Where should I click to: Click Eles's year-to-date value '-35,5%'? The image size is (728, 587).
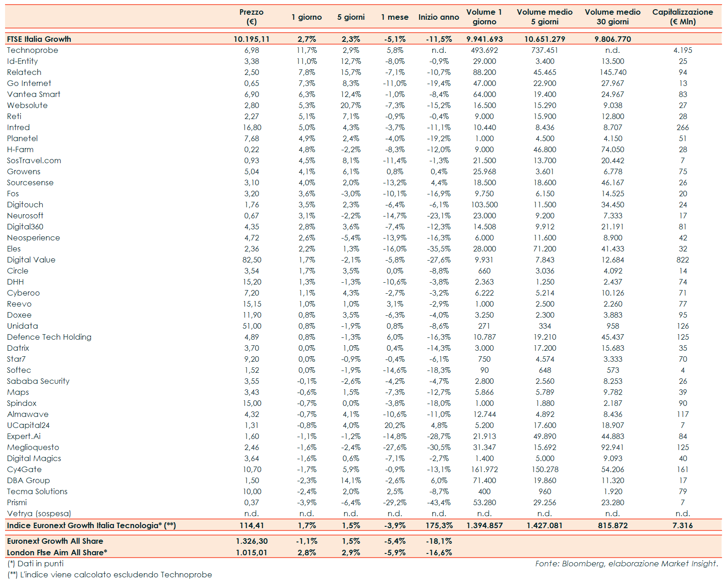point(439,249)
